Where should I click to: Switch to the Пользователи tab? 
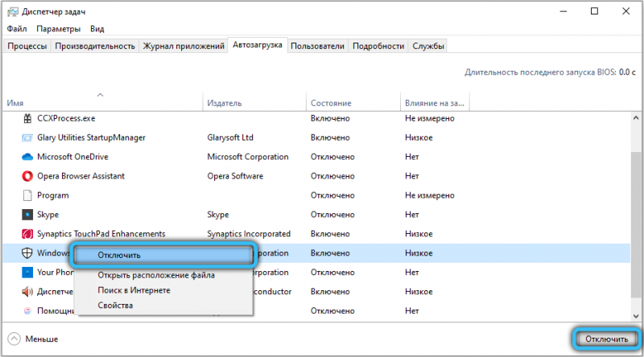[317, 46]
